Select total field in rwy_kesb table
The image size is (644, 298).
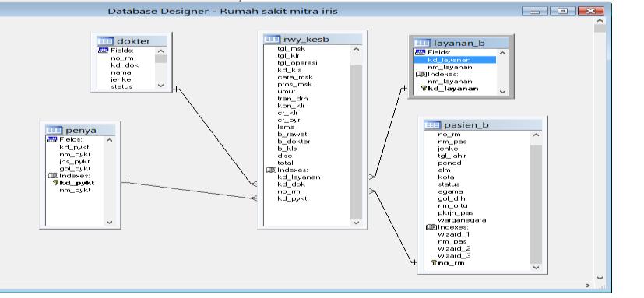coord(286,163)
